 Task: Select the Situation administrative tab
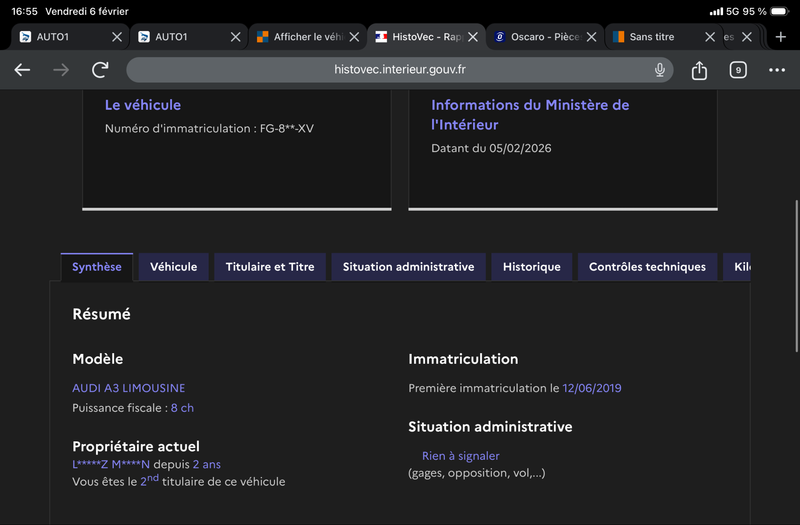408,267
